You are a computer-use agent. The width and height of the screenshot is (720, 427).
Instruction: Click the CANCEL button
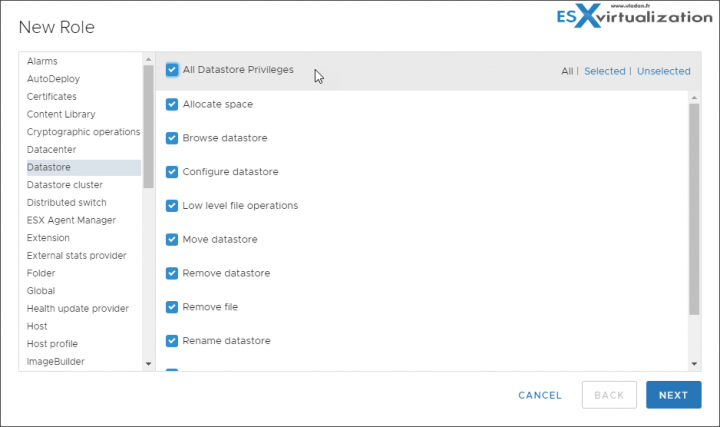coord(540,395)
